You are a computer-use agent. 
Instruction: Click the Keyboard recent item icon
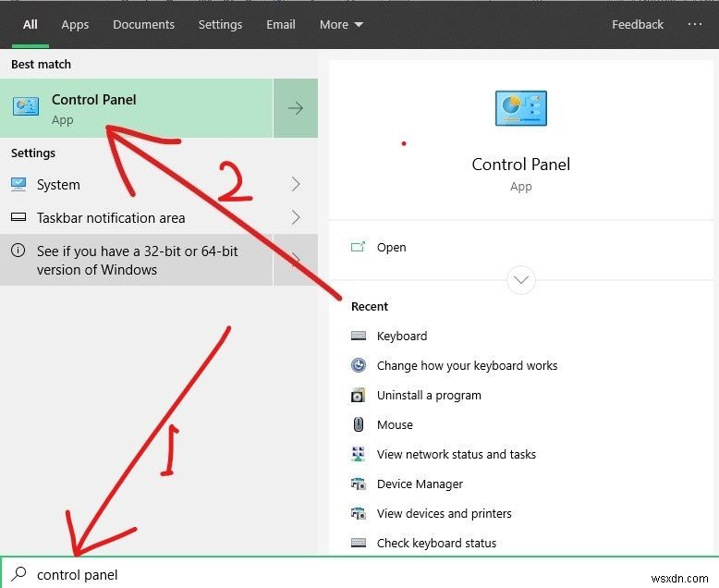click(359, 336)
